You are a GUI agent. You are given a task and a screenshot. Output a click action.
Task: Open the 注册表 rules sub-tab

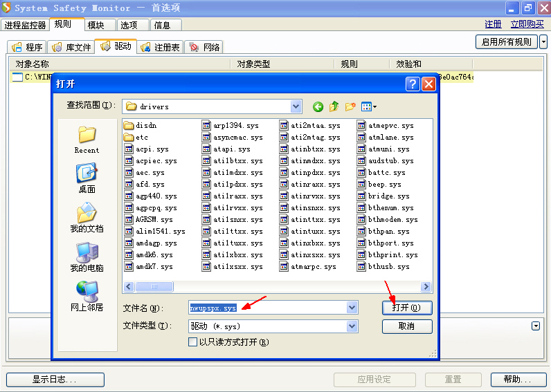[160, 47]
